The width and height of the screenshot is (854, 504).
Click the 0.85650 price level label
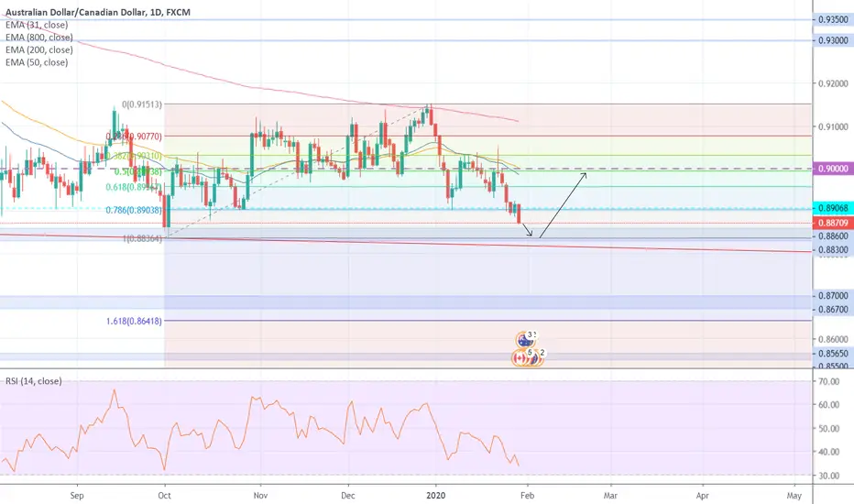click(833, 354)
